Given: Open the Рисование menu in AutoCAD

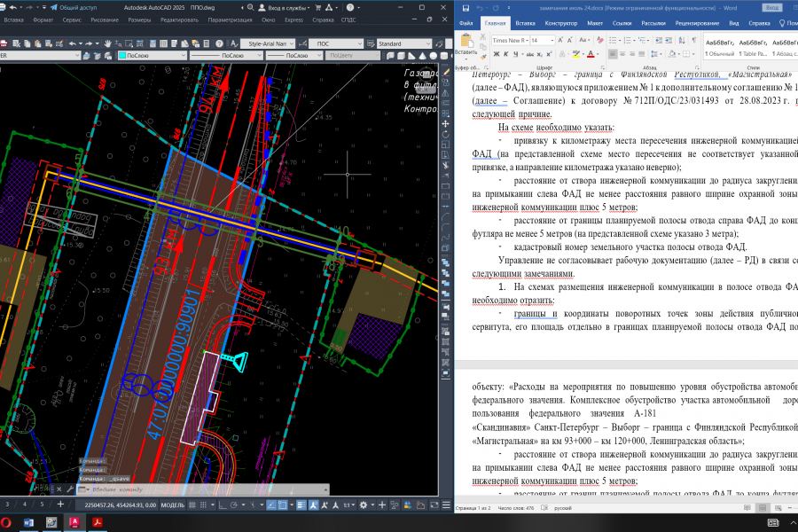Looking at the screenshot, I should point(104,19).
